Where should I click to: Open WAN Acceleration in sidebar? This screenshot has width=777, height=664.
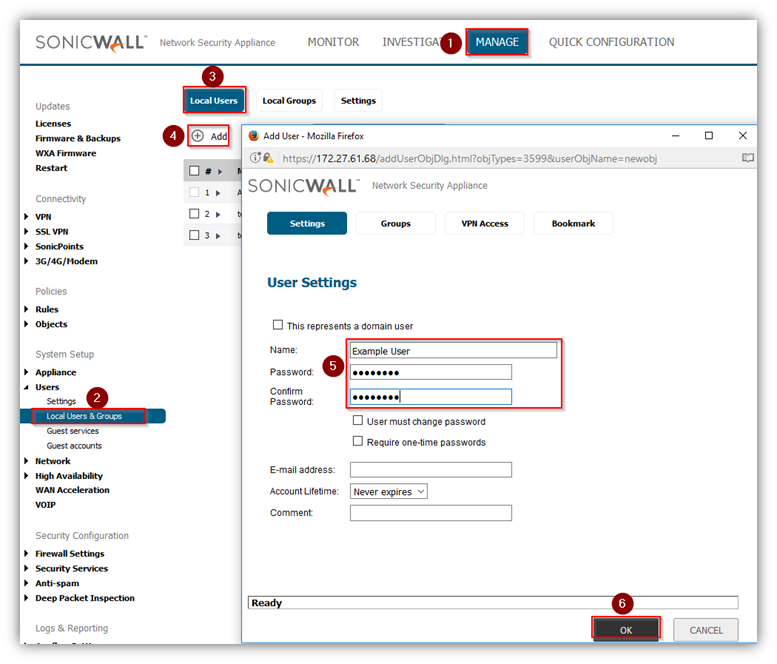click(x=72, y=490)
